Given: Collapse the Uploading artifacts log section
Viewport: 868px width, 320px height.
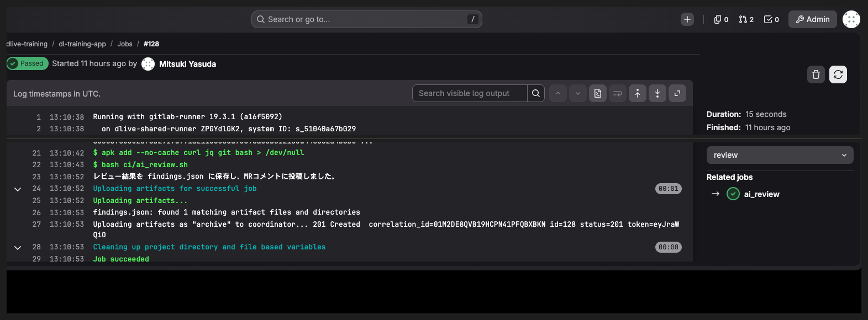Looking at the screenshot, I should (18, 189).
